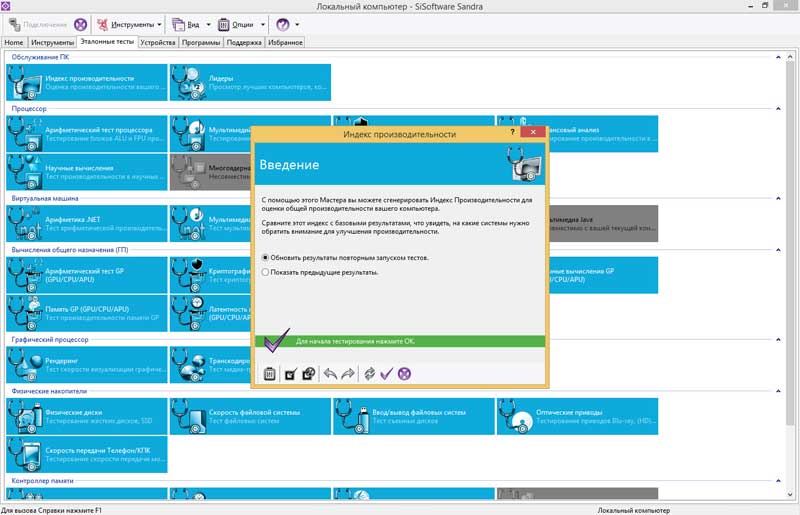Click the globe-and-box icon in the dialog toolbar

pos(309,374)
